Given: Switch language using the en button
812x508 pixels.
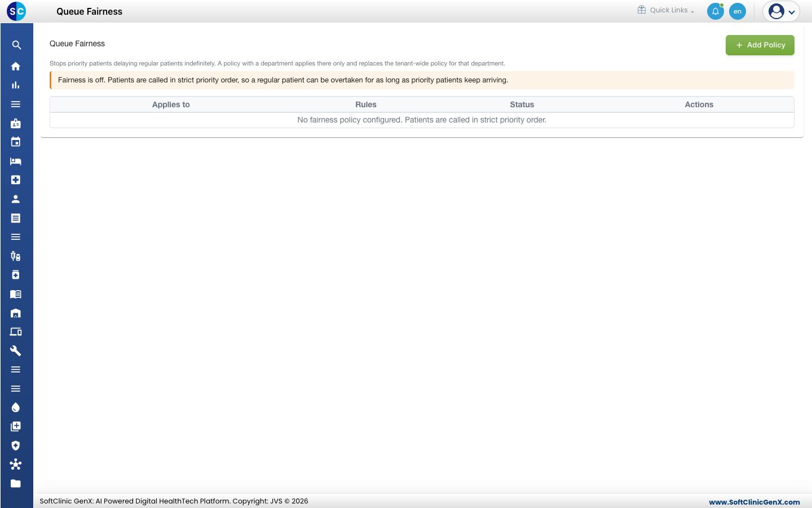Looking at the screenshot, I should pyautogui.click(x=738, y=11).
